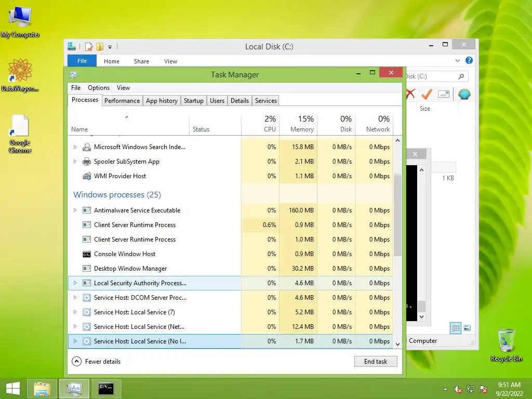Image resolution: width=532 pixels, height=399 pixels.
Task: Open the Services tab
Action: (x=266, y=101)
